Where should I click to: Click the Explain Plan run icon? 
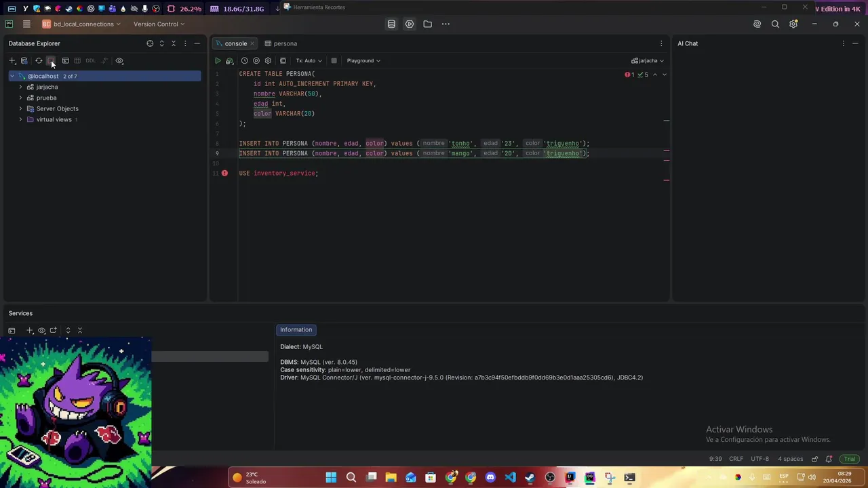point(230,61)
